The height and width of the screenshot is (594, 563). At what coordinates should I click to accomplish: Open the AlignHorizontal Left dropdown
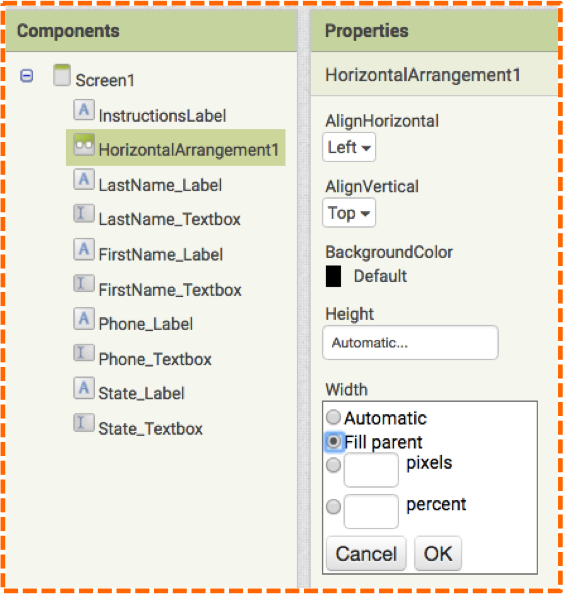[x=349, y=147]
